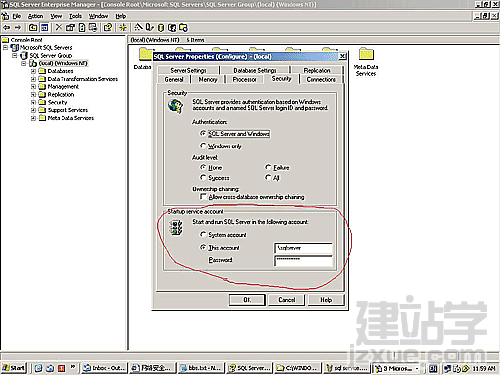Collapse the (local) (Windows NT) node

pos(24,63)
